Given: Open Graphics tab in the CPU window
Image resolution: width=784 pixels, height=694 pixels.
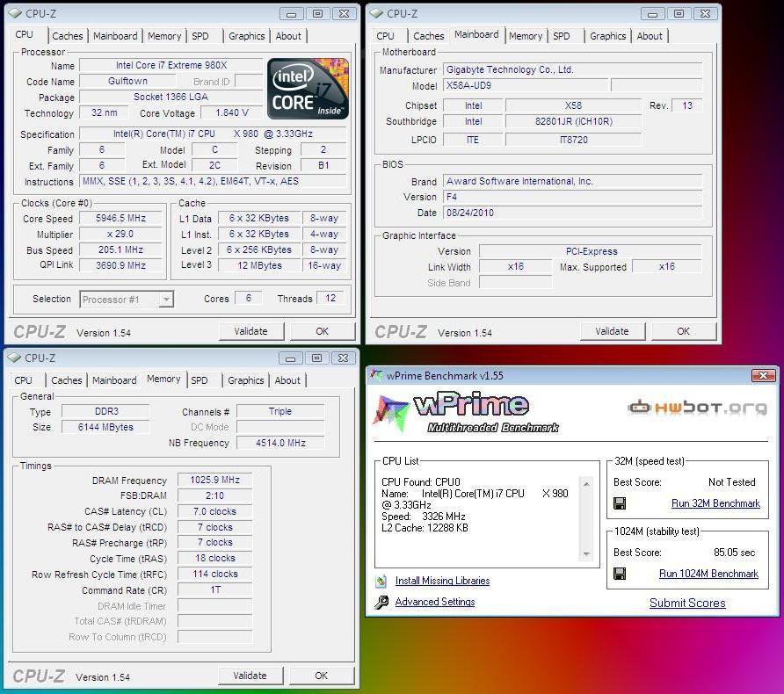Looking at the screenshot, I should (246, 36).
